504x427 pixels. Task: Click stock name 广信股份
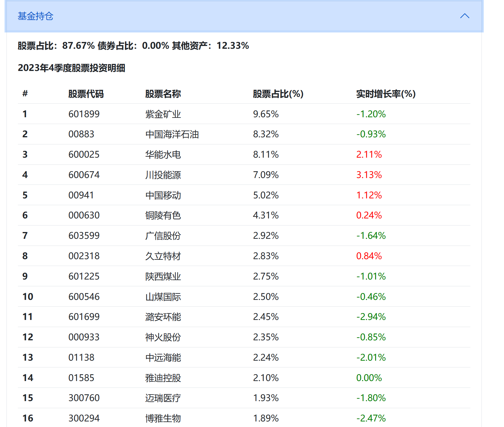[x=163, y=236]
